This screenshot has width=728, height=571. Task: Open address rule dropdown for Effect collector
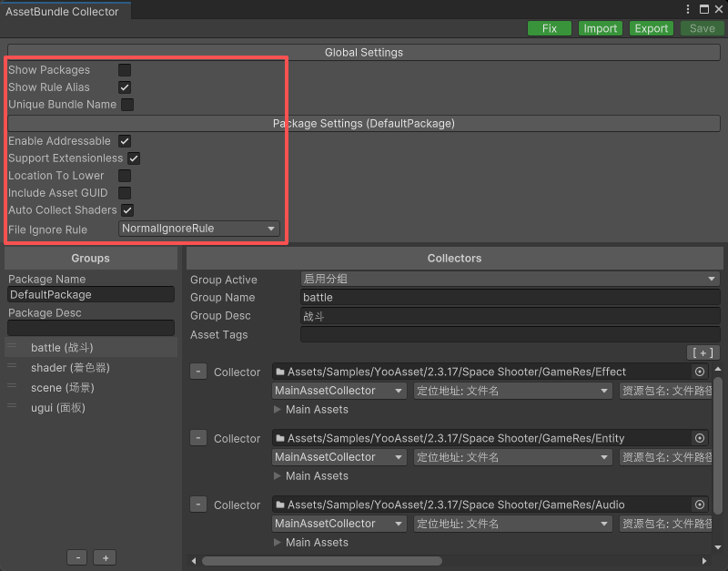click(513, 391)
